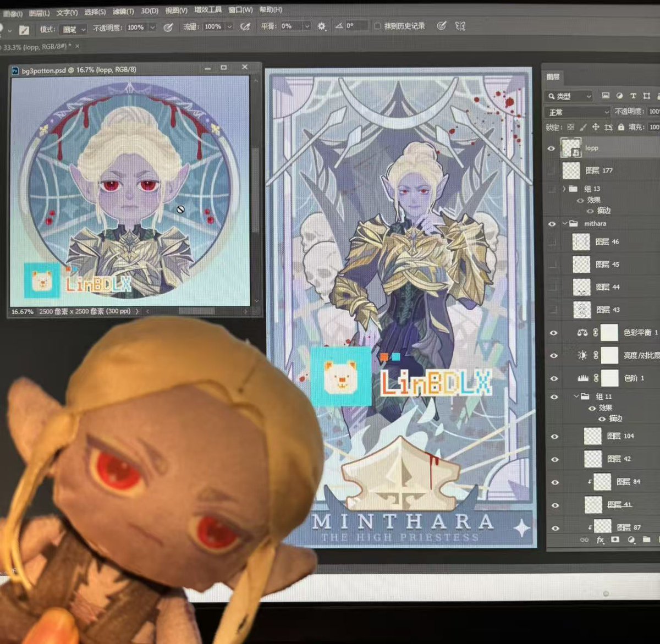Click the link layers icon
Screen dimensions: 660x644
pyautogui.click(x=584, y=540)
